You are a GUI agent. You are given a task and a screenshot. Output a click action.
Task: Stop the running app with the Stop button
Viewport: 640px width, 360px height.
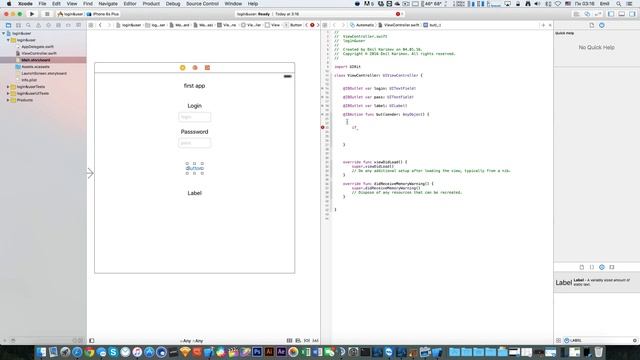point(47,14)
